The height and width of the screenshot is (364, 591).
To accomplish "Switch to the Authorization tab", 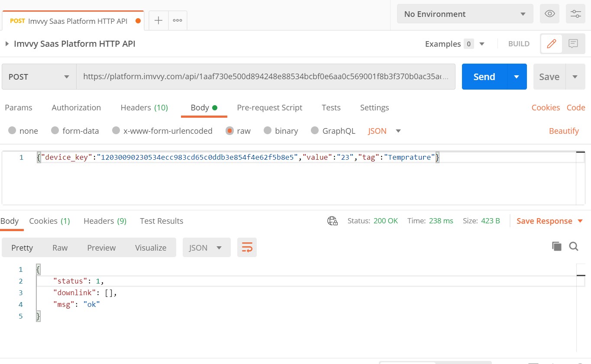I will 76,107.
